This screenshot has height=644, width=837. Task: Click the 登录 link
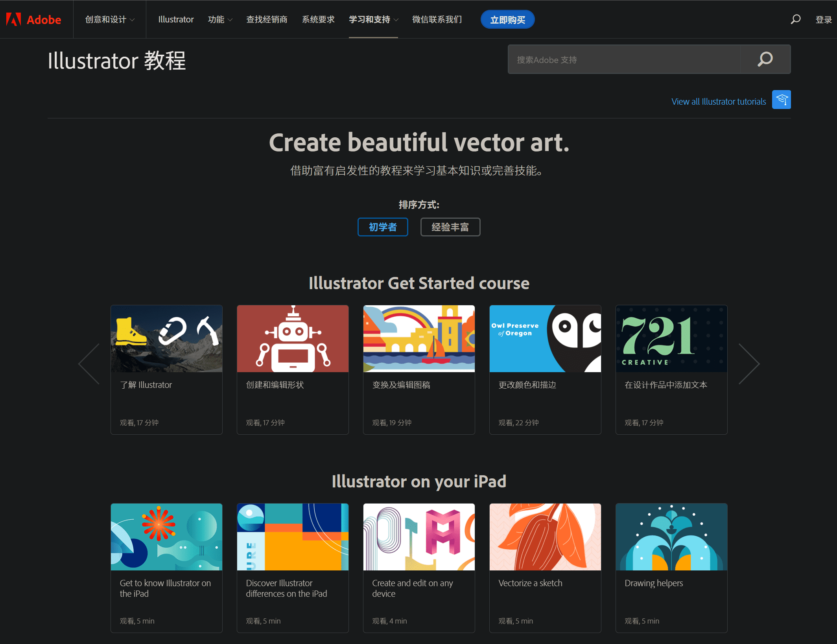[824, 20]
